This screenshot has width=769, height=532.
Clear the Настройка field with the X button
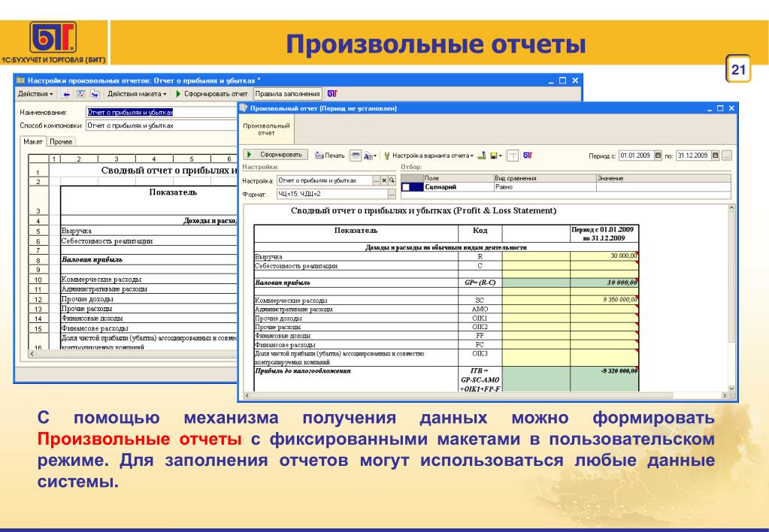click(385, 180)
